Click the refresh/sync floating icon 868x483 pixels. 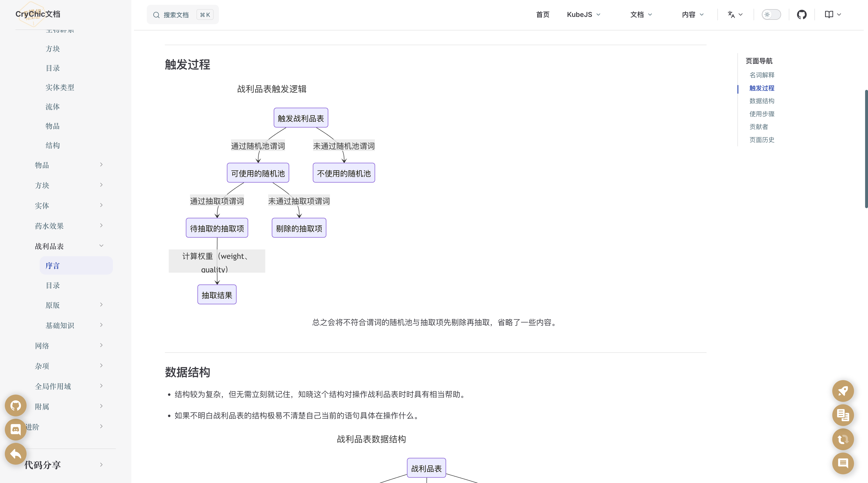tap(843, 440)
